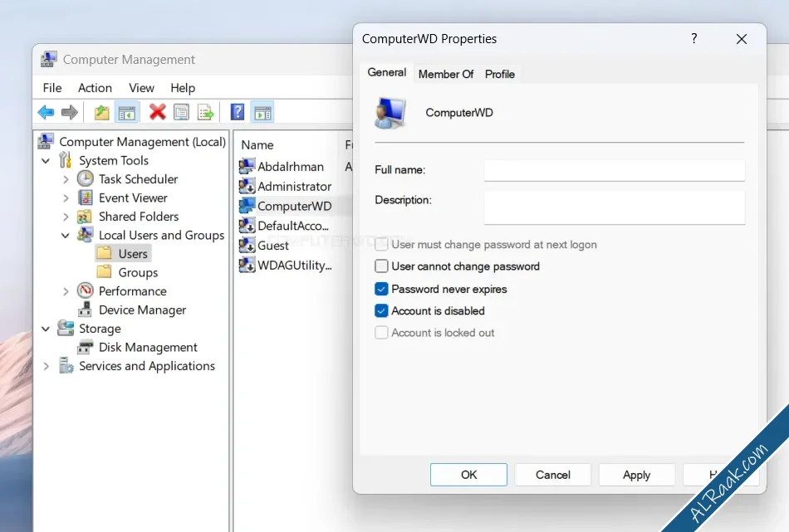Image resolution: width=789 pixels, height=532 pixels.
Task: Expand the Task Scheduler node
Action: [x=66, y=179]
